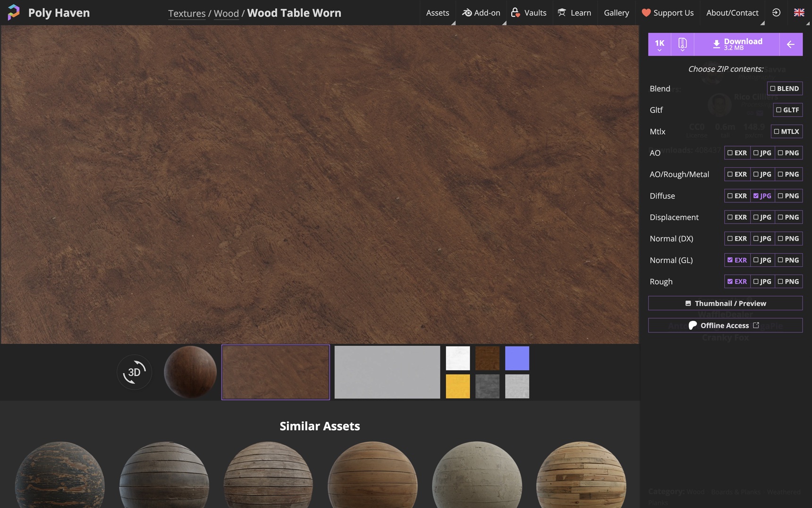Check EXR for the AO map
Image resolution: width=812 pixels, height=508 pixels.
[x=737, y=153]
